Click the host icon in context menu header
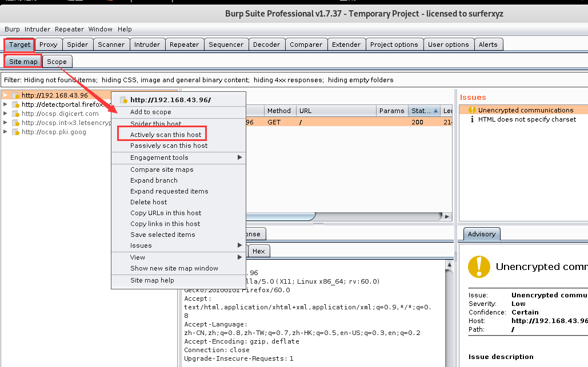The width and height of the screenshot is (588, 367). (124, 100)
